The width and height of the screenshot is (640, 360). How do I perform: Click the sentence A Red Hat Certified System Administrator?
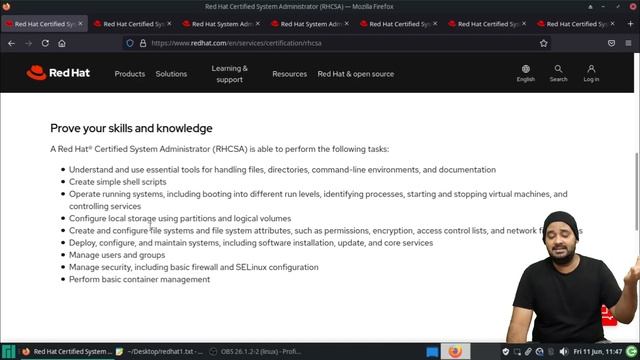click(x=220, y=149)
